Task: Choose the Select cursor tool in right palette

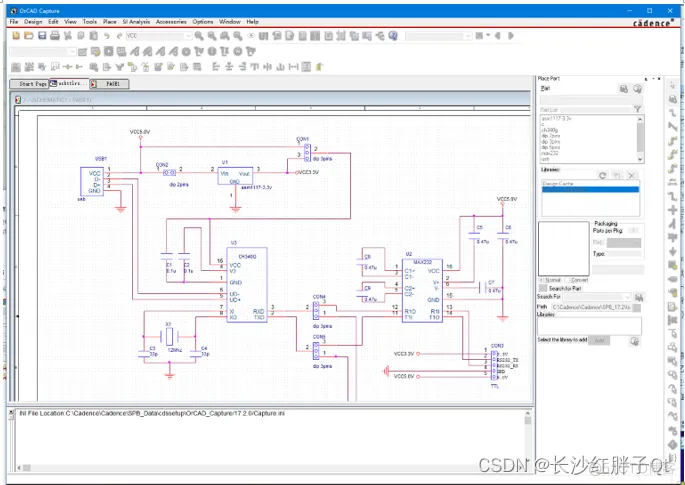Action: tap(673, 86)
